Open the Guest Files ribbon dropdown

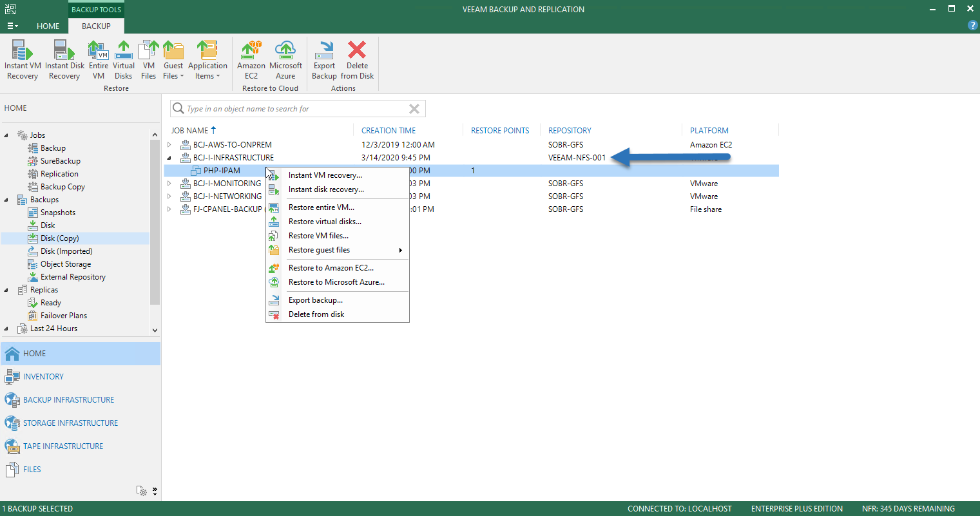(x=173, y=60)
